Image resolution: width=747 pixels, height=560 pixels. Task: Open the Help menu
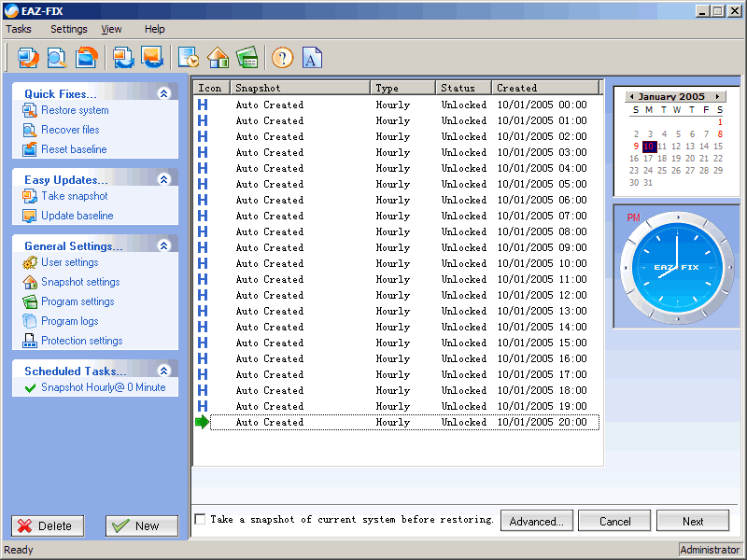(155, 29)
